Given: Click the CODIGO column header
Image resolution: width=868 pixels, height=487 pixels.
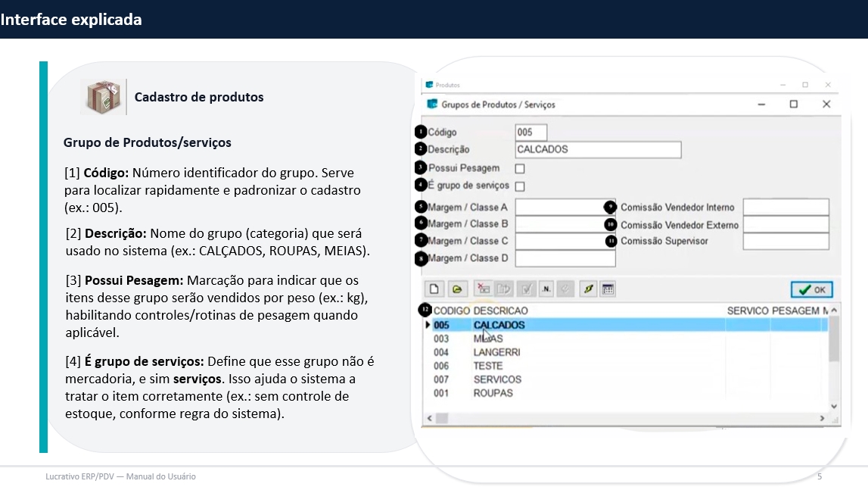Looking at the screenshot, I should 452,311.
